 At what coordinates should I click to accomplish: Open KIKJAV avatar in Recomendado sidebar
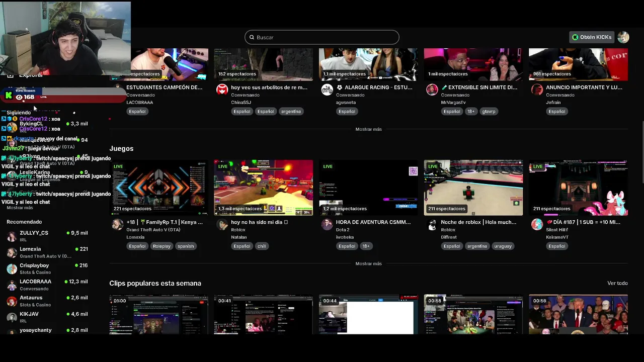[12, 317]
